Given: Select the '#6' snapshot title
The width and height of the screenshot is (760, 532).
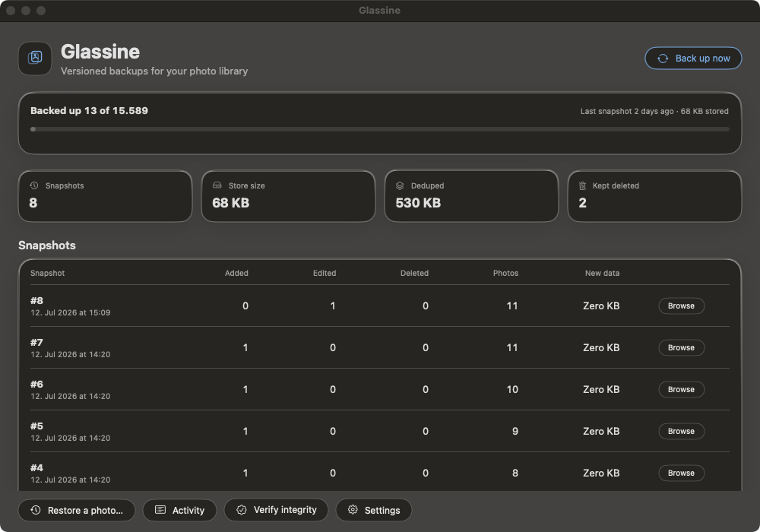Looking at the screenshot, I should click(36, 385).
